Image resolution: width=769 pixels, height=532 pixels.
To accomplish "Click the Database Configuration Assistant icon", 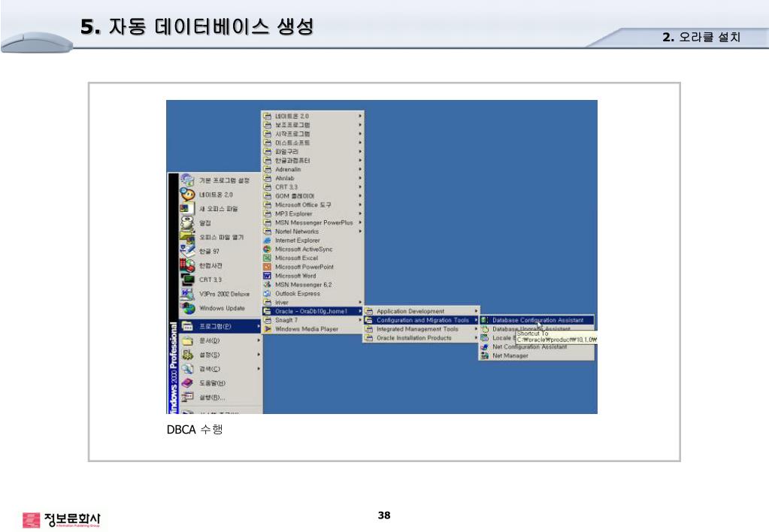I will 485,320.
